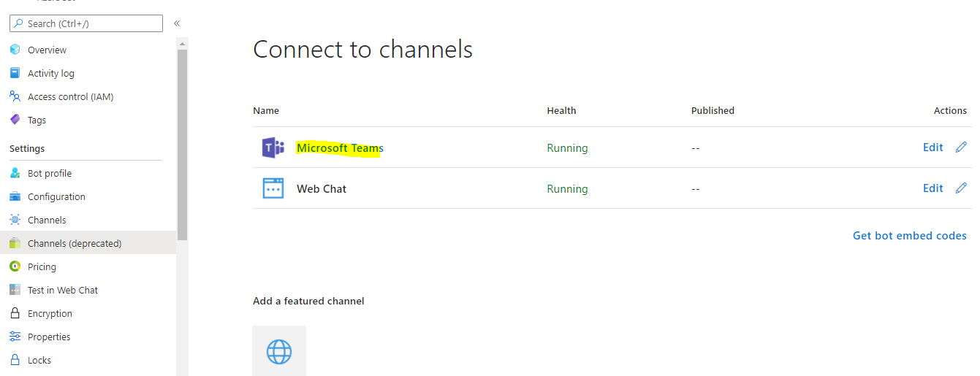Click the Bot profile icon
The width and height of the screenshot is (980, 376).
15,173
